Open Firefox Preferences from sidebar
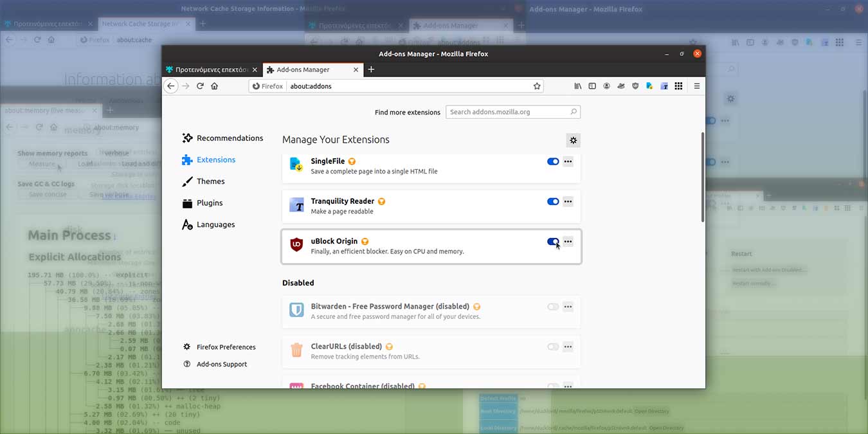The image size is (868, 434). (x=226, y=347)
